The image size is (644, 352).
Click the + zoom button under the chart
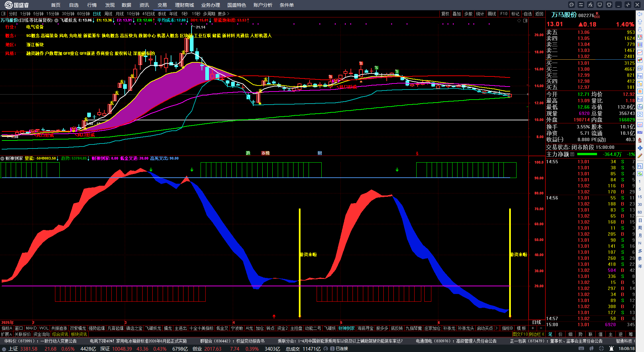pos(533,328)
